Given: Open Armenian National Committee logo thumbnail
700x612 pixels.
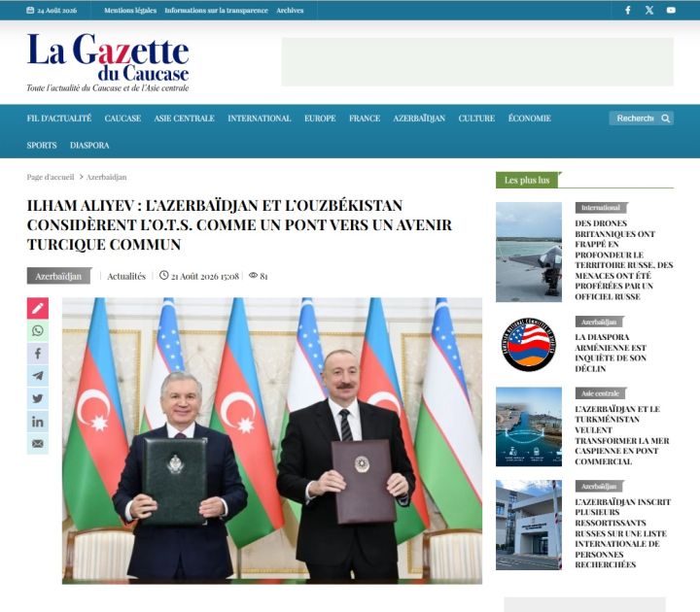Looking at the screenshot, I should point(529,344).
